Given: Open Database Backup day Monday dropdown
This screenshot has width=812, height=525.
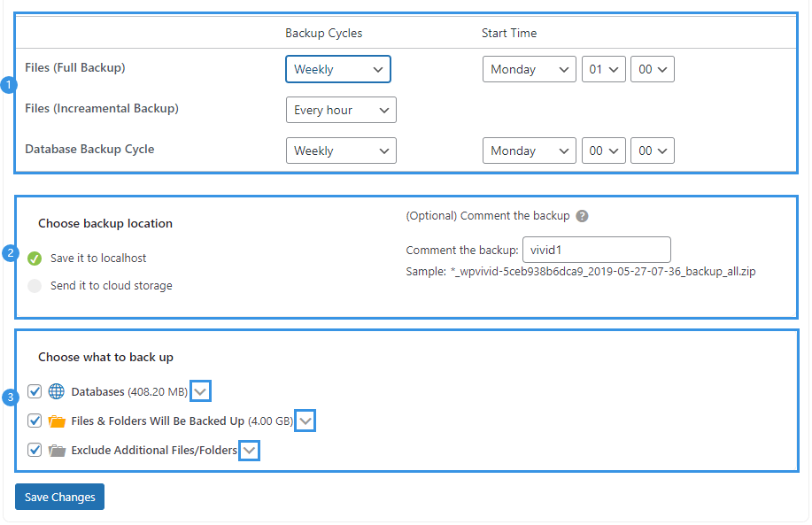Looking at the screenshot, I should point(530,151).
